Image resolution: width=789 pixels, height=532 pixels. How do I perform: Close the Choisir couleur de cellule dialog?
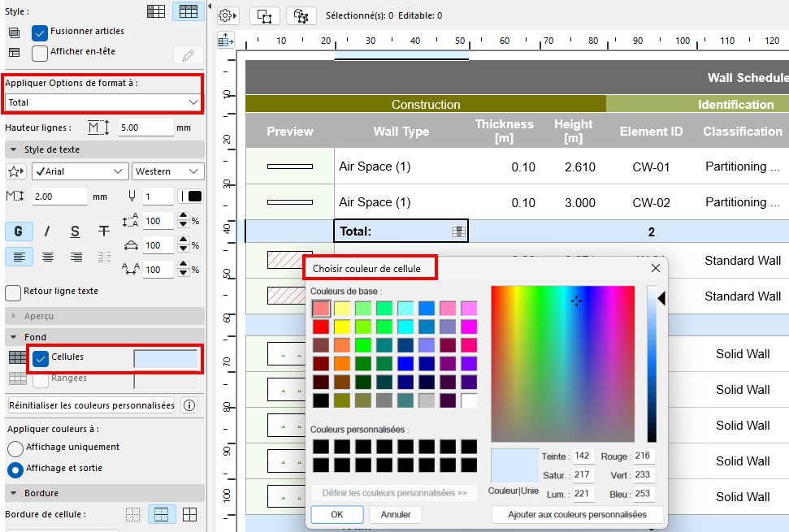coord(656,268)
